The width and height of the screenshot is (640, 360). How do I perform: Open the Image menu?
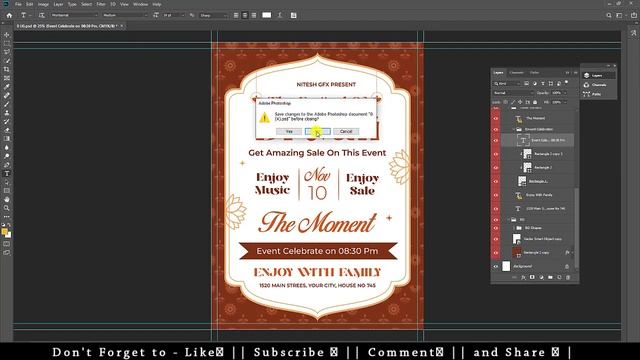[43, 4]
